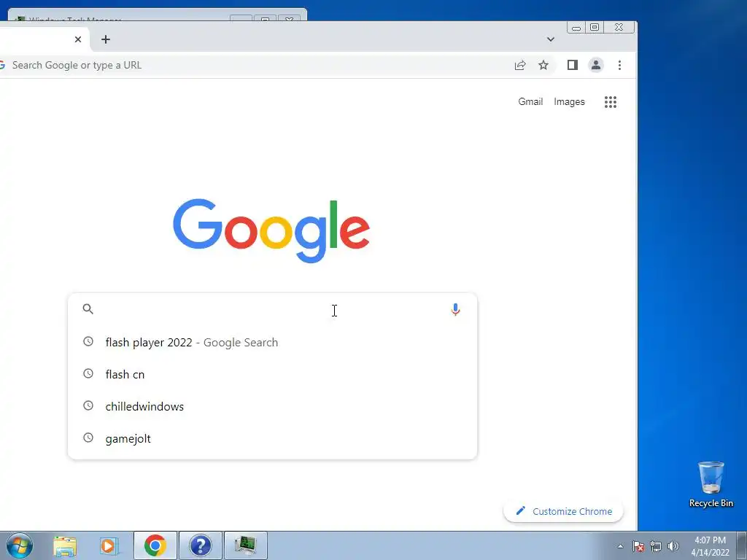This screenshot has height=560, width=747.
Task: Switch to Chrome in the taskbar
Action: click(x=155, y=545)
